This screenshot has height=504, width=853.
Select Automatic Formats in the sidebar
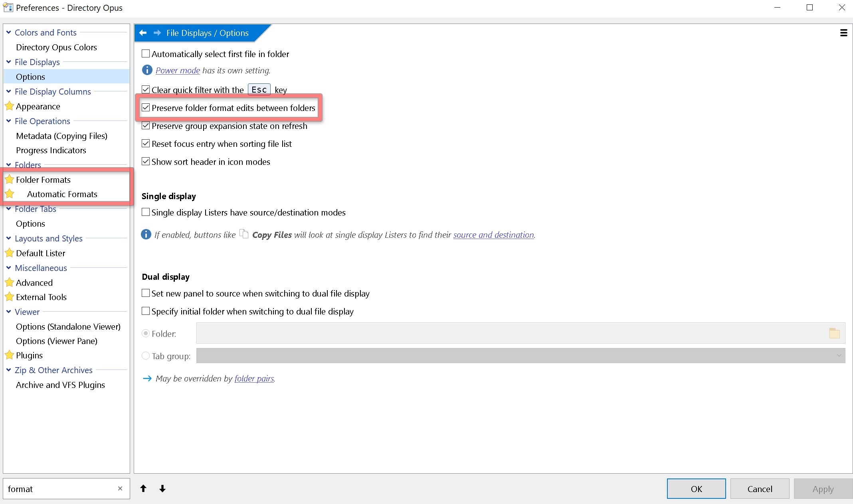tap(62, 194)
